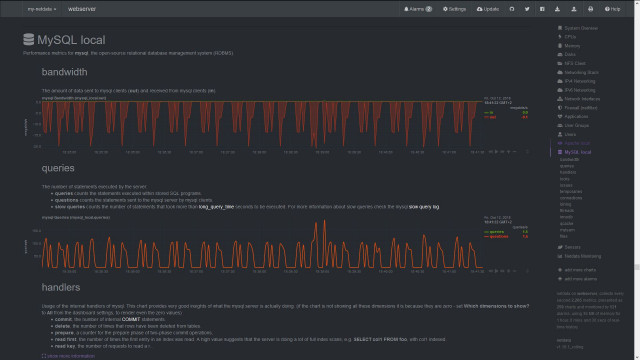Click the Update menu item
This screenshot has width=640, height=360.
point(488,9)
